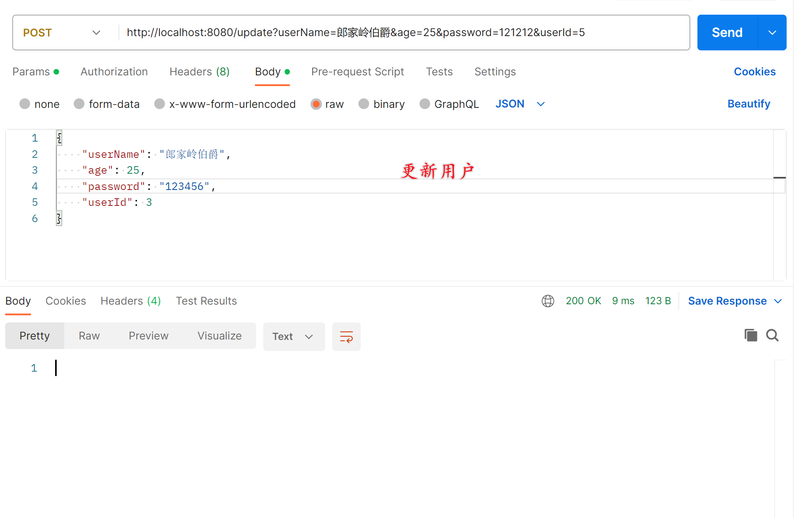Select the none body type radio

coord(25,104)
